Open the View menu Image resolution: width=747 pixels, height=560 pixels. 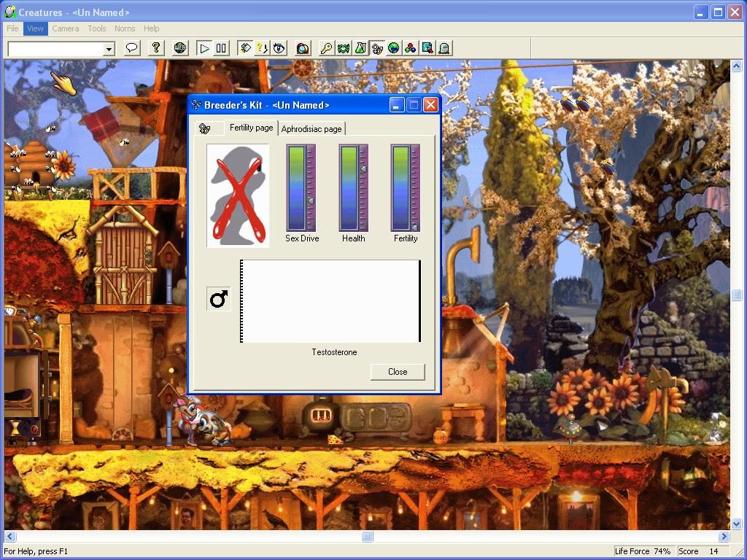coord(35,28)
